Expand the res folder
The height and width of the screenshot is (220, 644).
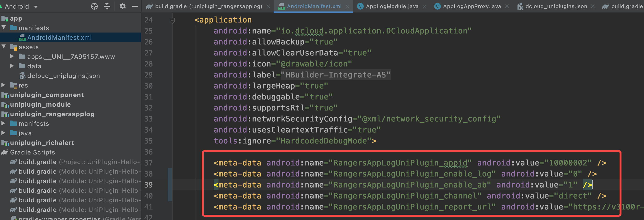(x=3, y=85)
